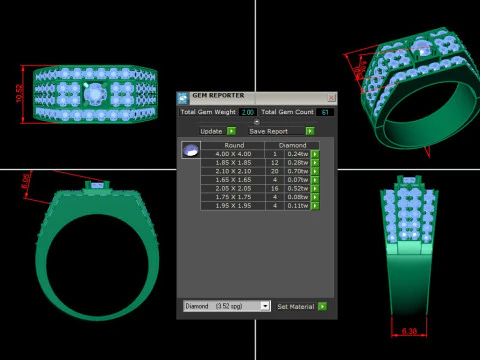
Task: Click green arrow for 1.65 X 1.65 row
Action: 315,180
